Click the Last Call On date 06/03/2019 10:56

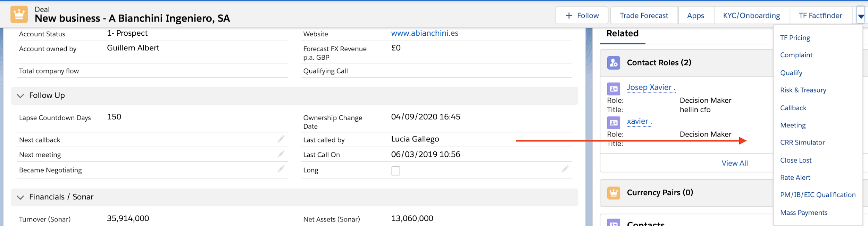click(x=425, y=155)
